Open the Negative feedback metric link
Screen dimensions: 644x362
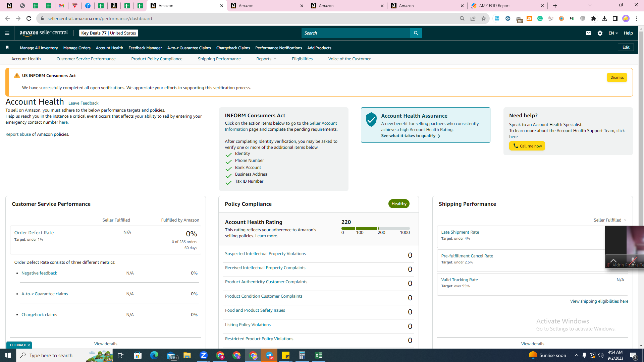pos(39,273)
